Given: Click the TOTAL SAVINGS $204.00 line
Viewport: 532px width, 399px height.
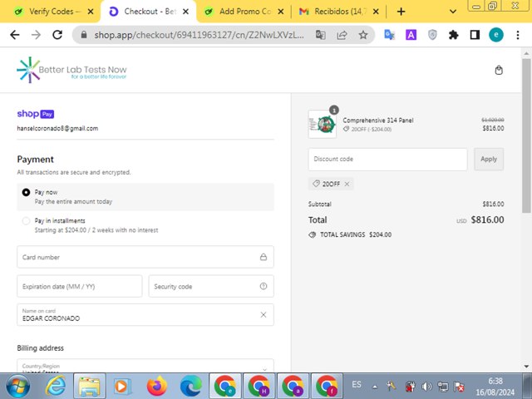Looking at the screenshot, I should (x=350, y=234).
